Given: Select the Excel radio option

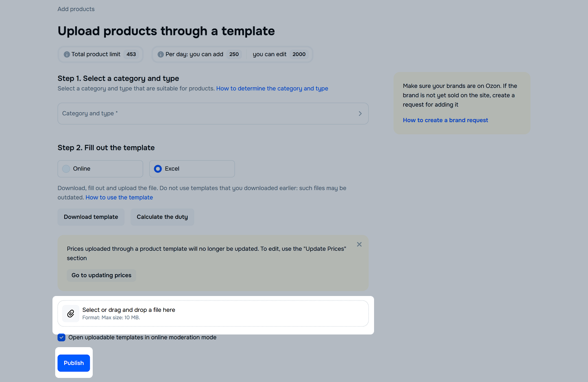Looking at the screenshot, I should click(158, 169).
